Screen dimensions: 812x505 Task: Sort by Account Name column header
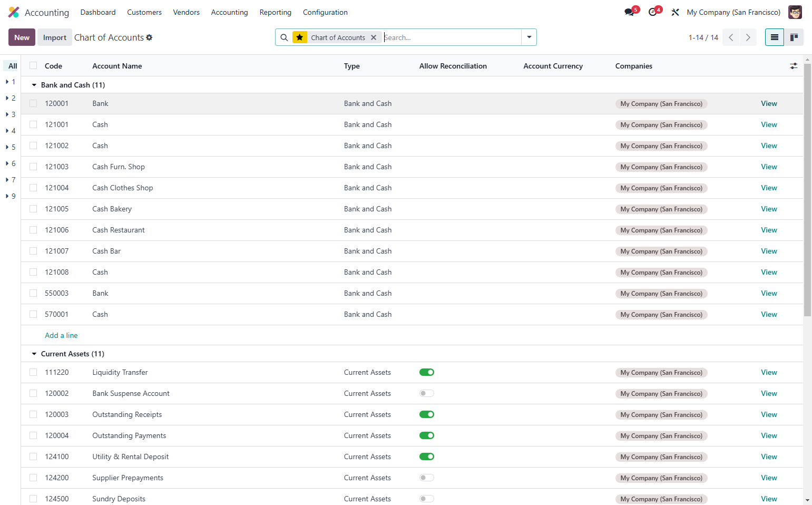click(x=117, y=66)
